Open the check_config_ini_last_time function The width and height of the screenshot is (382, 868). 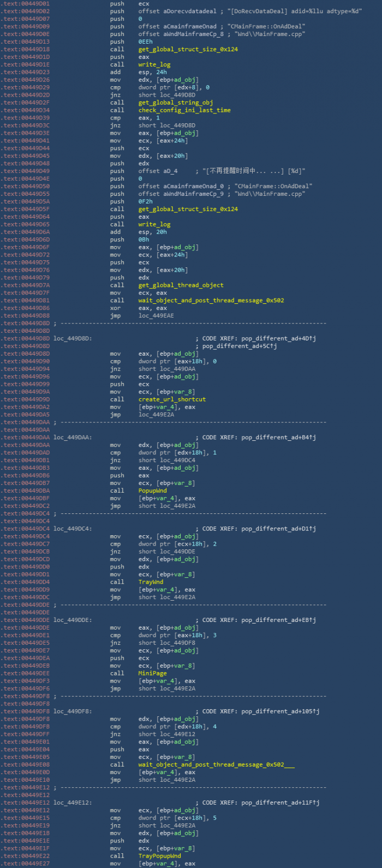pyautogui.click(x=184, y=110)
